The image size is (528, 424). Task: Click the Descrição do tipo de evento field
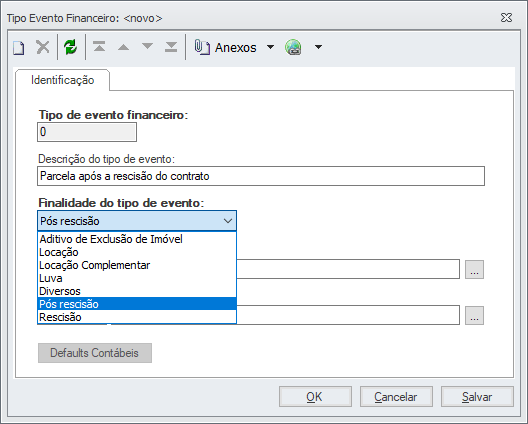pos(261,176)
